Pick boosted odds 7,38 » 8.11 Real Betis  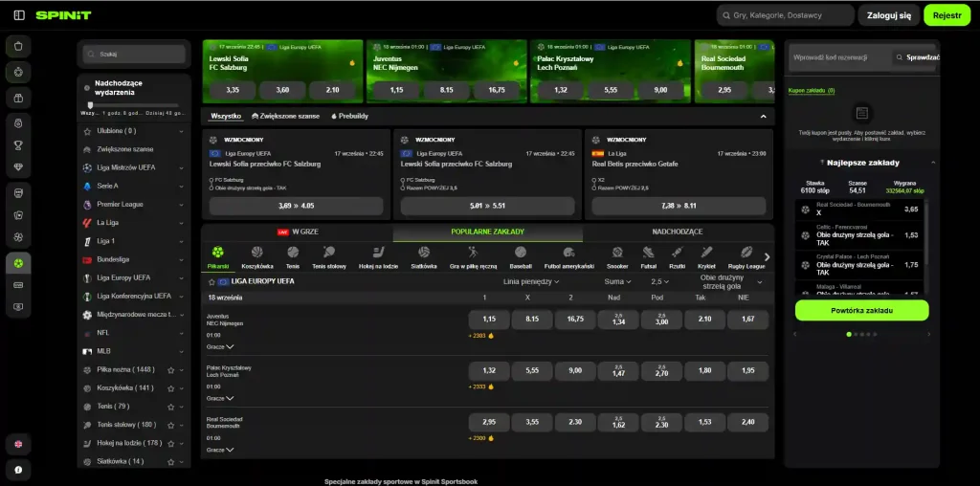679,206
